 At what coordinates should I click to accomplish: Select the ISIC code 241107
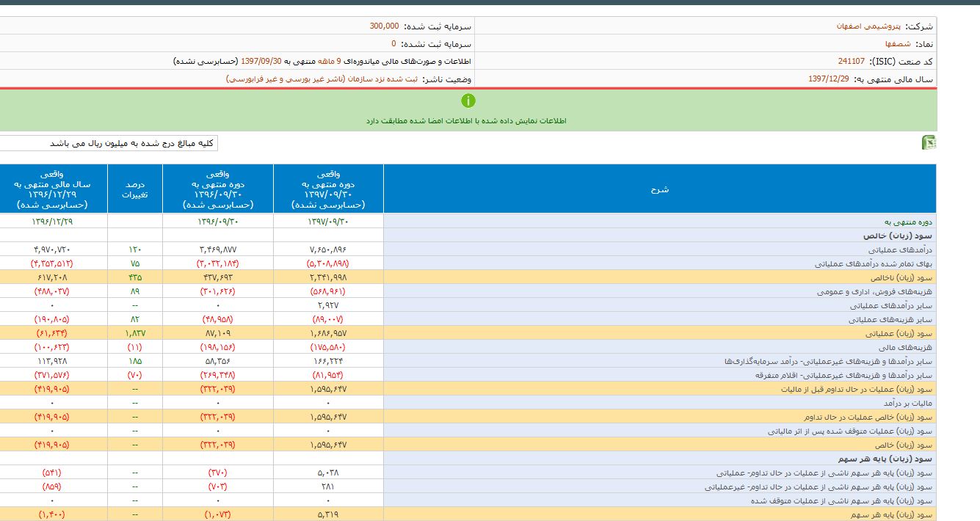pos(850,62)
